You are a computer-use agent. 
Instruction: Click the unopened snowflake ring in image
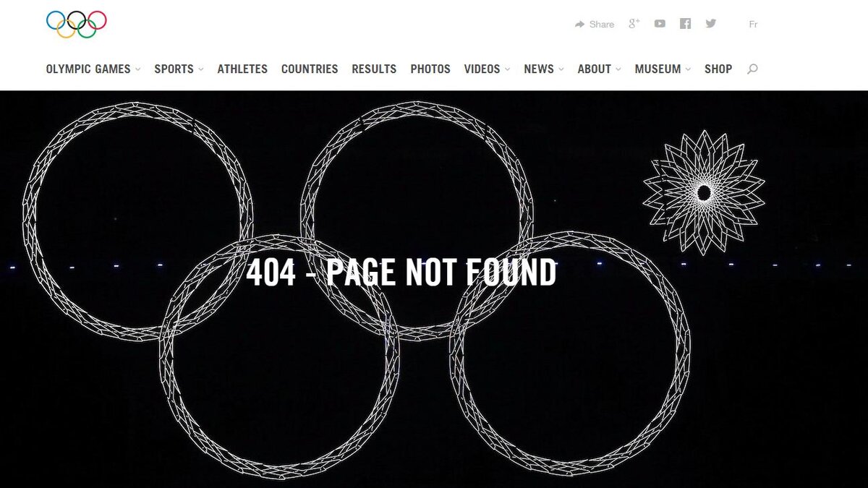click(704, 192)
